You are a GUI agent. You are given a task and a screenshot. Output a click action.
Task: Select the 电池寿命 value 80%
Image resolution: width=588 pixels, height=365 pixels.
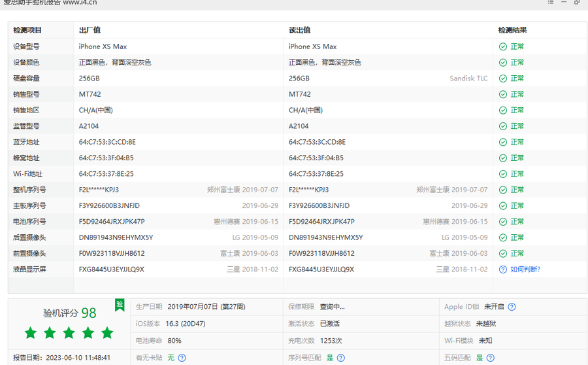[x=174, y=341]
